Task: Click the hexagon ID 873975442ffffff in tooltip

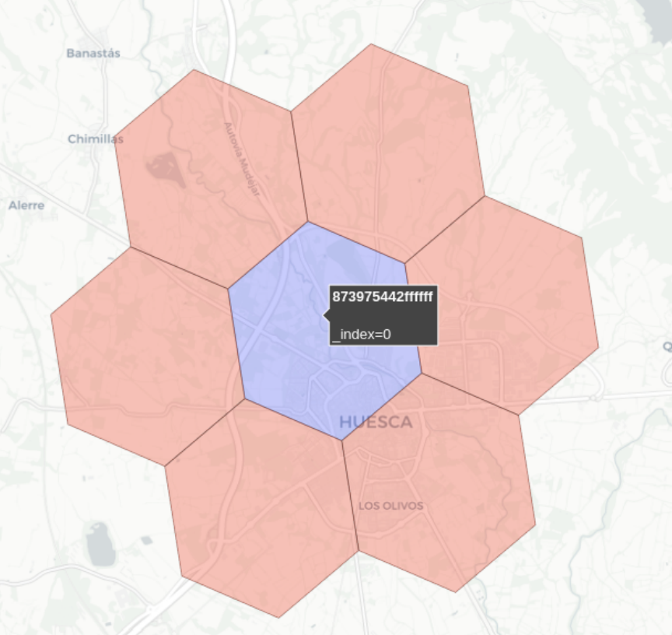Action: click(x=383, y=297)
